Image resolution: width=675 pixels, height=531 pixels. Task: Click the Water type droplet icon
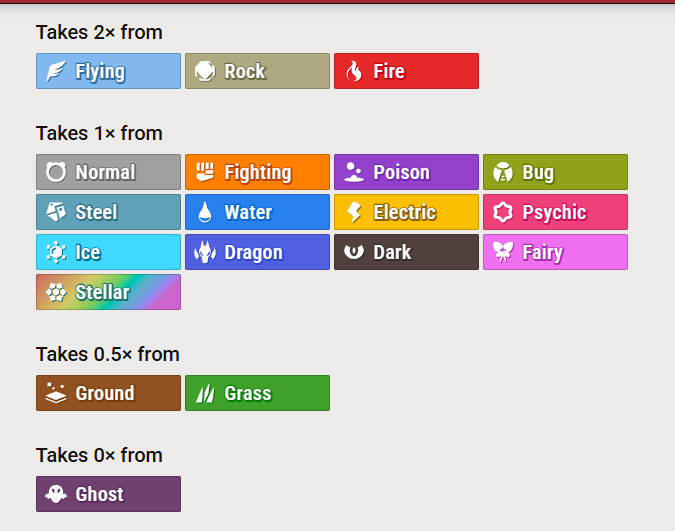tap(205, 212)
